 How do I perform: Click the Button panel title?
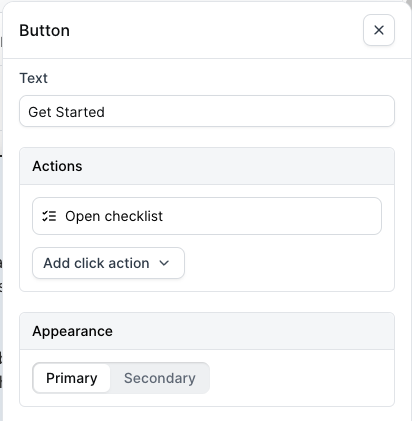coord(44,30)
